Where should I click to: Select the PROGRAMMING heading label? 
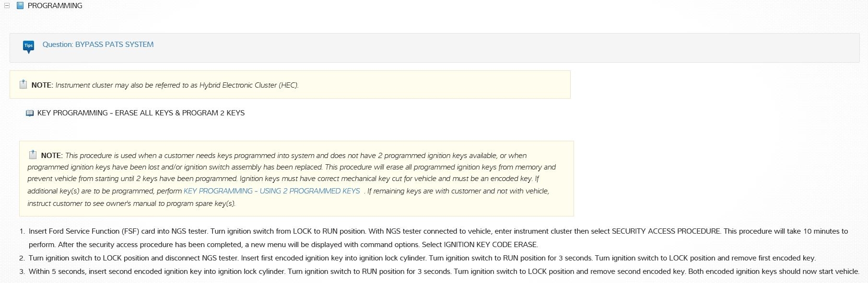[x=55, y=6]
